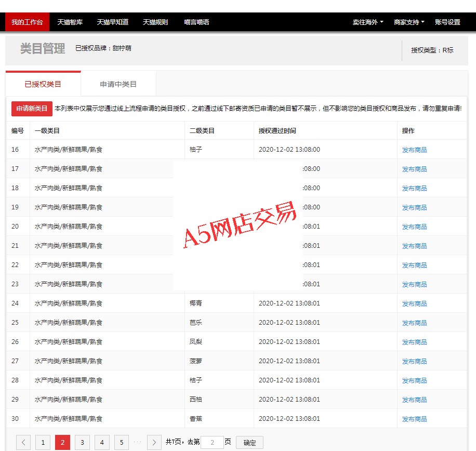Click 发布商品 for 芭乐 row

click(414, 323)
